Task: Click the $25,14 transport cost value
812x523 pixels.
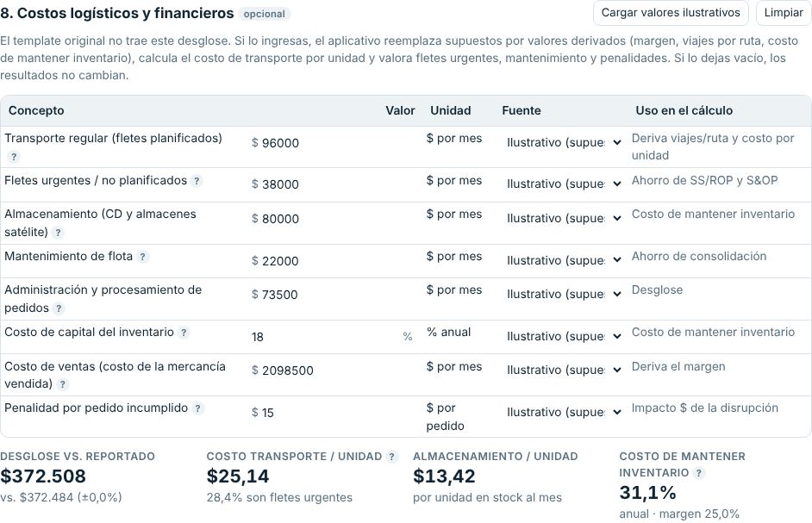Action: point(238,476)
